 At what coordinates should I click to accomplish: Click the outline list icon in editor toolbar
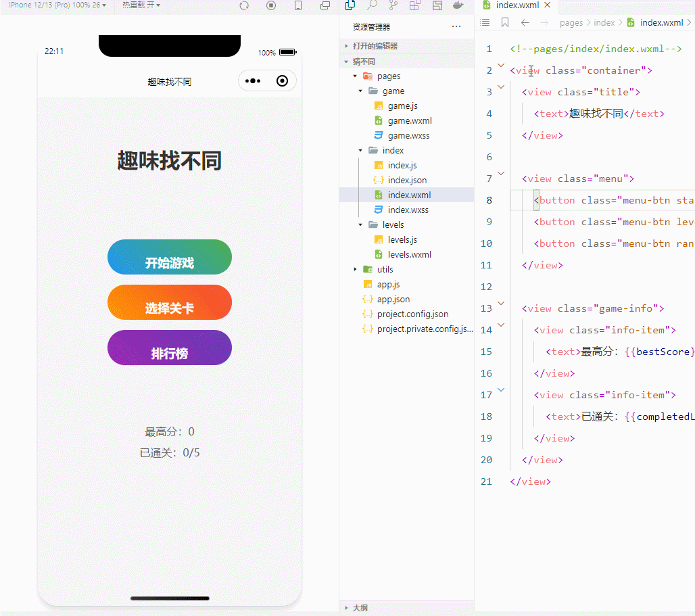click(485, 22)
